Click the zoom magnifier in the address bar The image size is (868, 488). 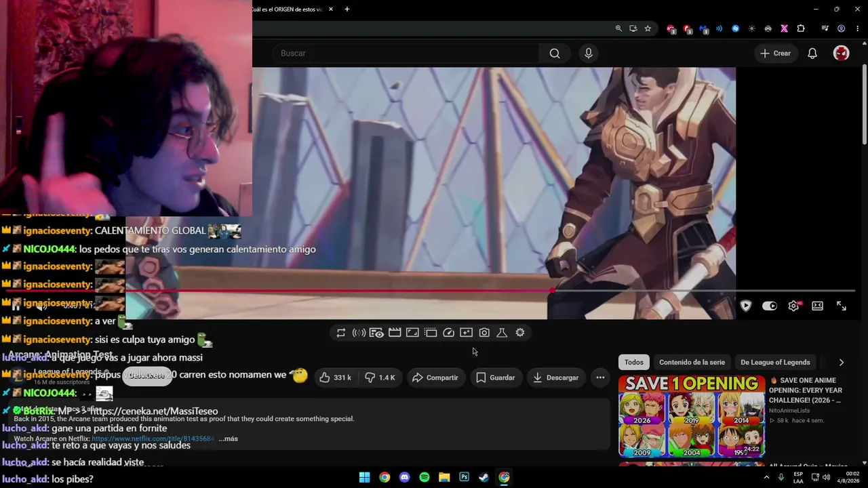click(x=618, y=28)
